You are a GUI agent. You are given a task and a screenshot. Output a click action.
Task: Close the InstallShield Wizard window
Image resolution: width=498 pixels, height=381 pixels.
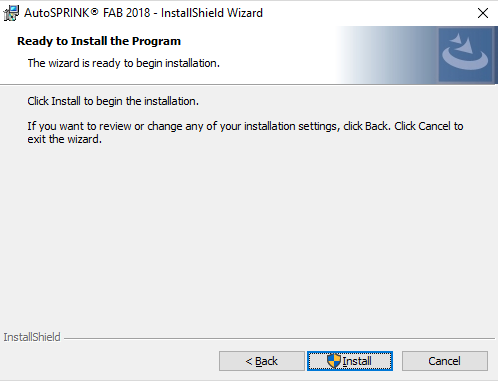pyautogui.click(x=483, y=13)
